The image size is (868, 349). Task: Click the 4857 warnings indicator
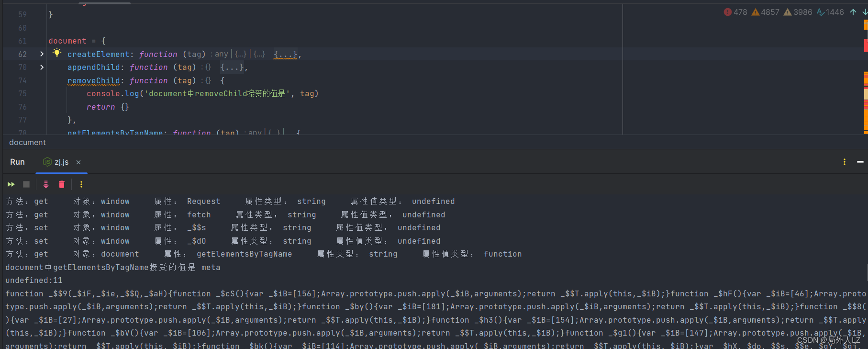pos(765,12)
